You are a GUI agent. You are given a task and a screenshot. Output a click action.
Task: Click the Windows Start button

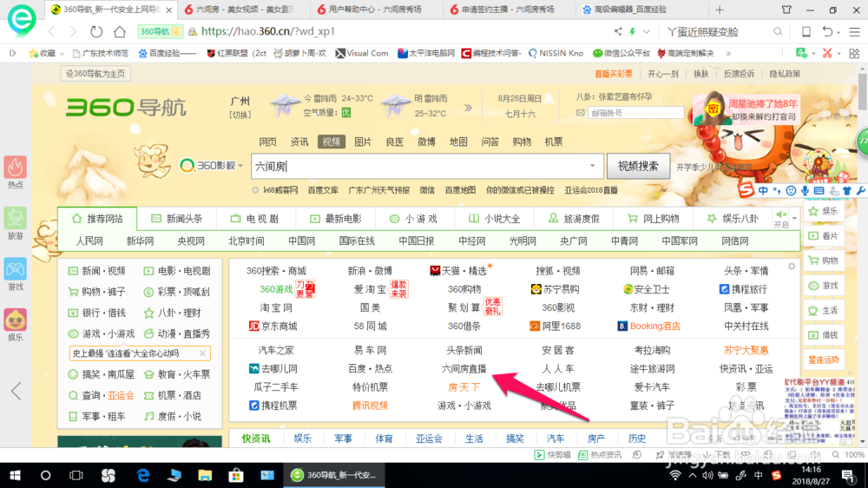tap(15, 475)
